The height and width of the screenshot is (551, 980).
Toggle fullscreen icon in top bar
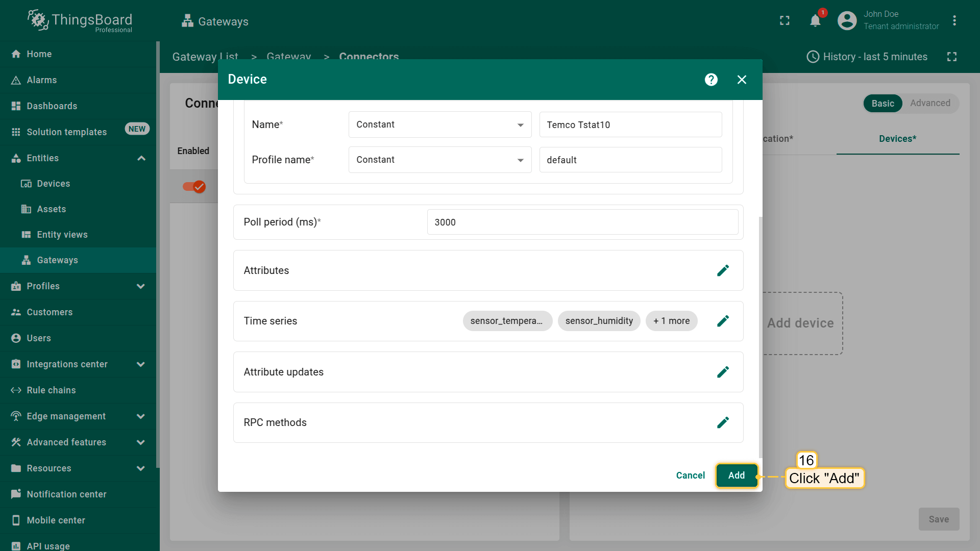(785, 20)
